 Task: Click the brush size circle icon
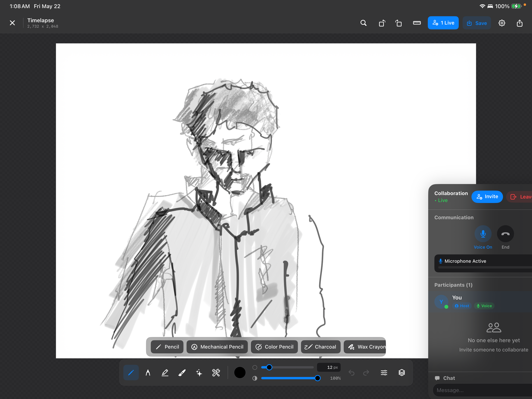255,367
